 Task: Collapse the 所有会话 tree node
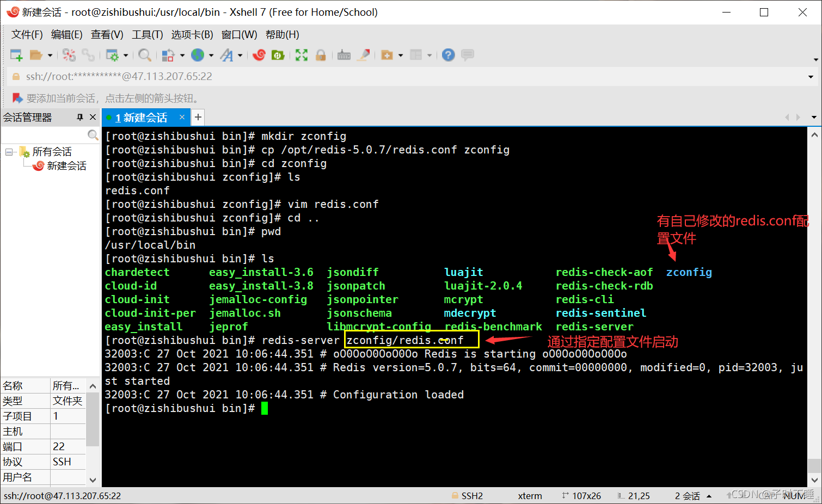click(x=9, y=152)
